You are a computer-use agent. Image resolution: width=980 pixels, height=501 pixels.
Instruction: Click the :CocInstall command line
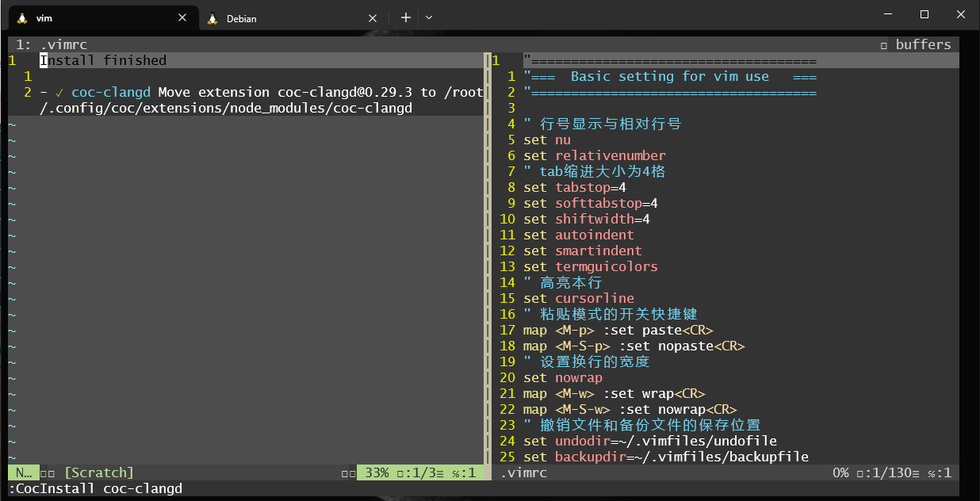[95, 488]
